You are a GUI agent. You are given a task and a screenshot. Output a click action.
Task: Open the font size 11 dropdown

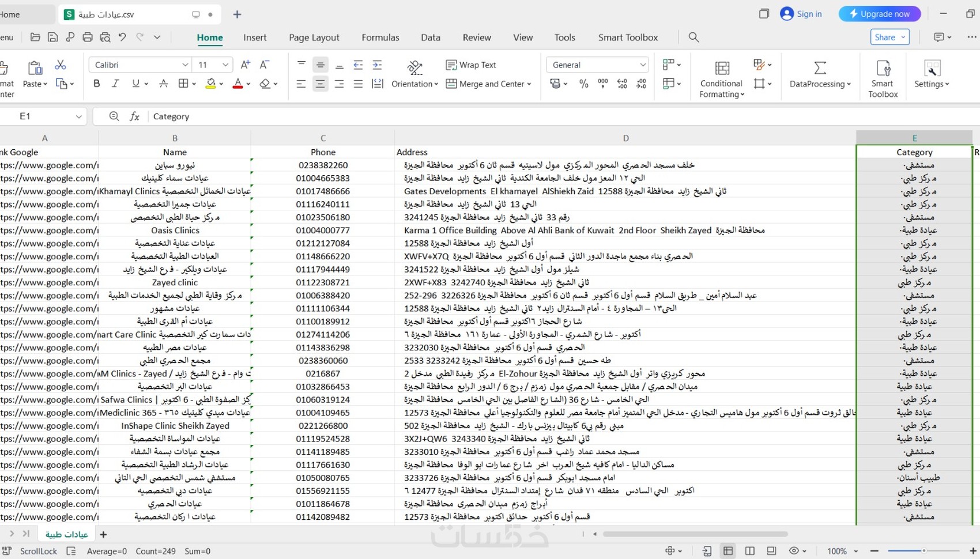point(225,65)
